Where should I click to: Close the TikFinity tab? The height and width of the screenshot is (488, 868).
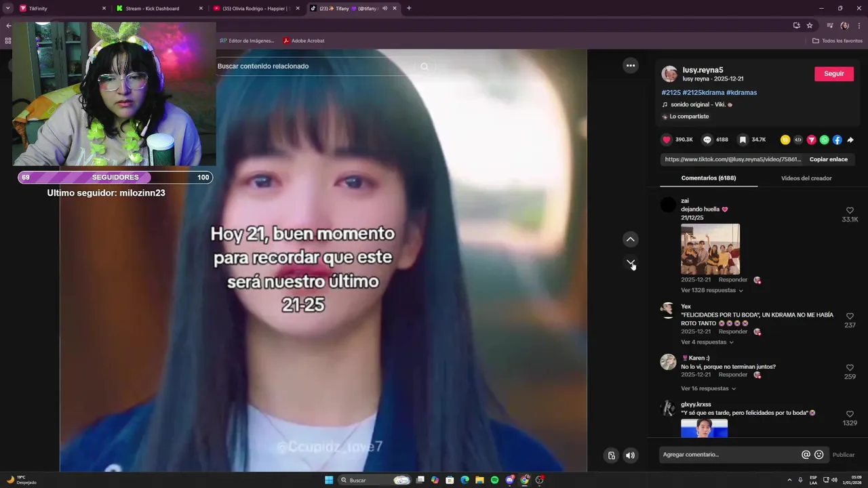point(104,8)
